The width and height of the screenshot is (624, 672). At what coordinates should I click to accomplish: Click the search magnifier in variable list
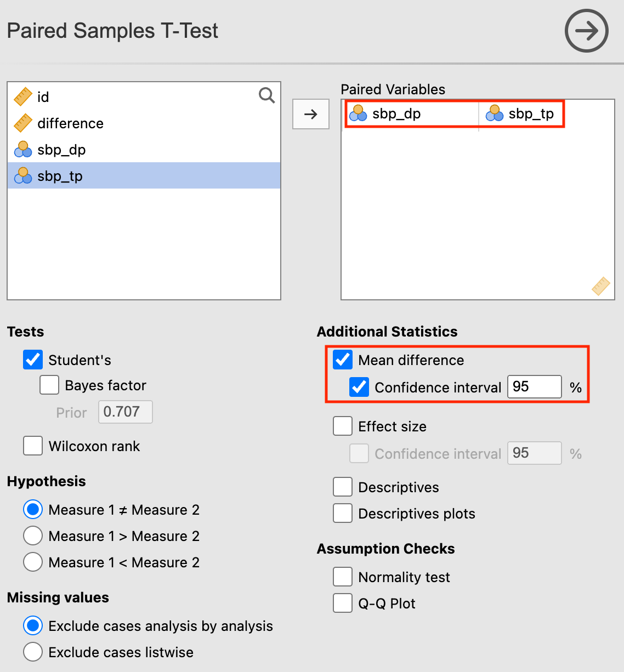coord(266,95)
